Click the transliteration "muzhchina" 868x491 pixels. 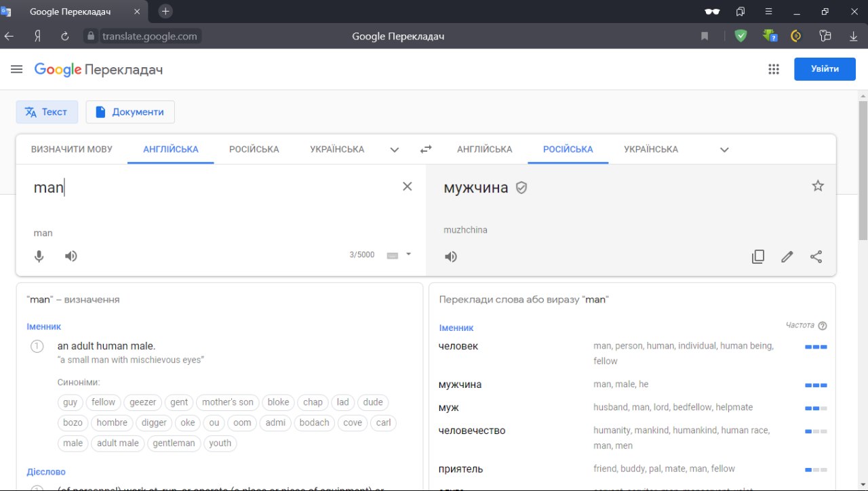click(465, 230)
